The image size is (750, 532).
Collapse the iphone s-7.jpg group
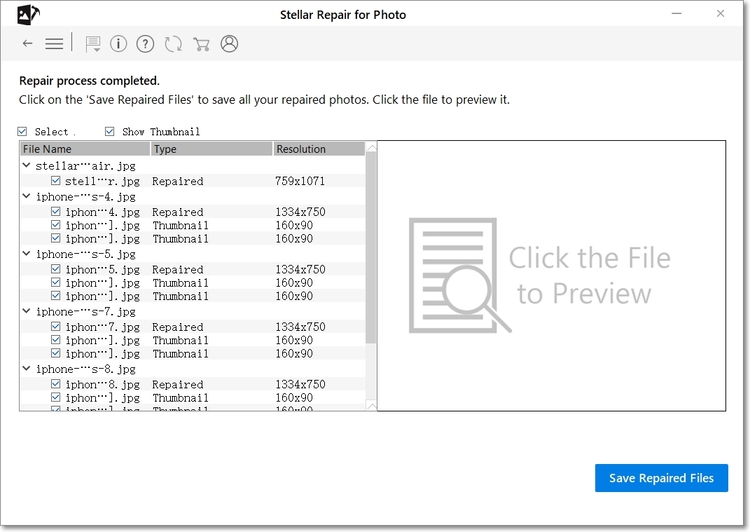pos(27,312)
